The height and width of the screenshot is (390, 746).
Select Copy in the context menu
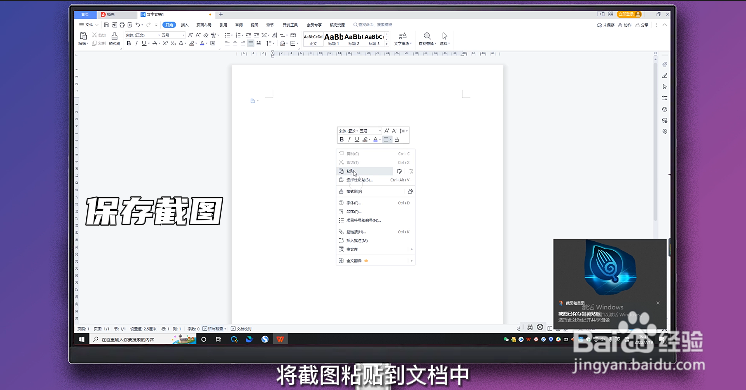375,154
